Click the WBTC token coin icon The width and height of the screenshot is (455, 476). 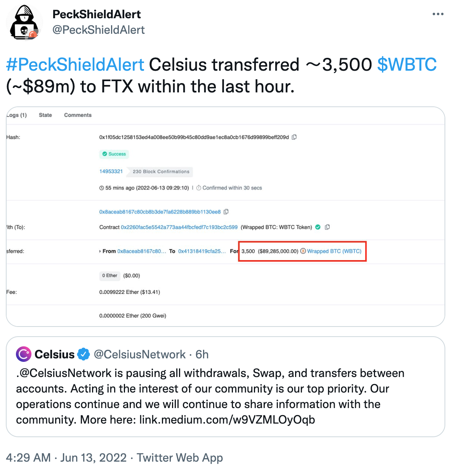click(303, 251)
